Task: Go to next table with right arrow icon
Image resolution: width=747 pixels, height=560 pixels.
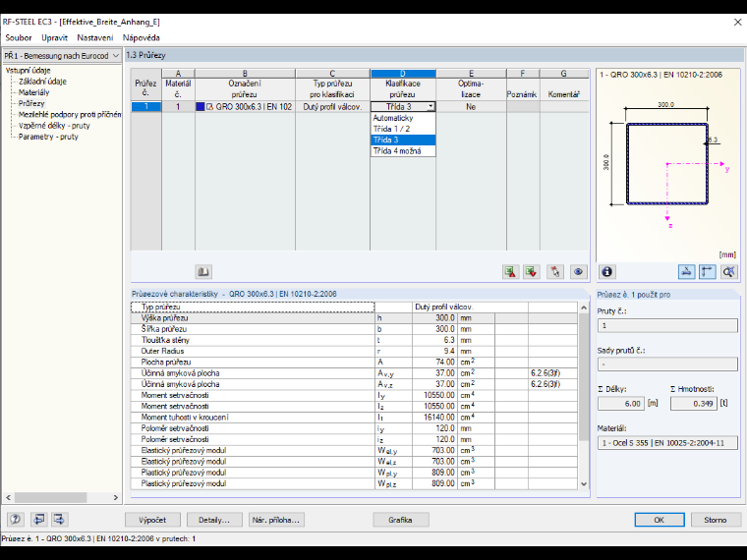Action: point(60,519)
